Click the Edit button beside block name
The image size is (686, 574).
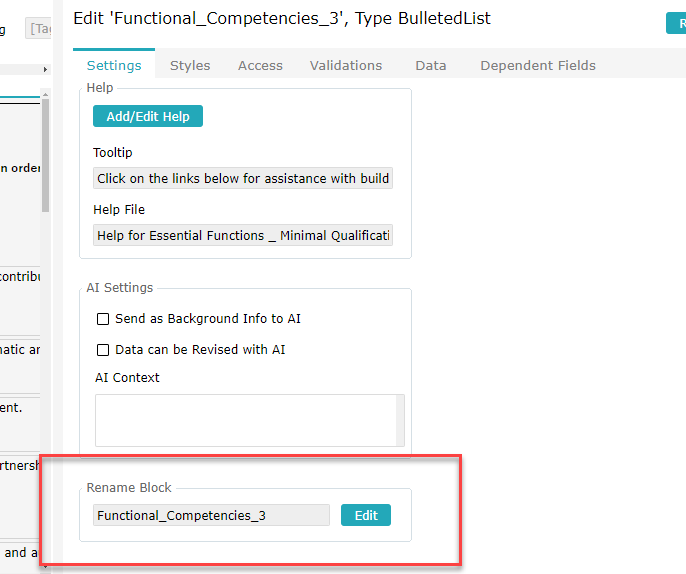pos(366,515)
